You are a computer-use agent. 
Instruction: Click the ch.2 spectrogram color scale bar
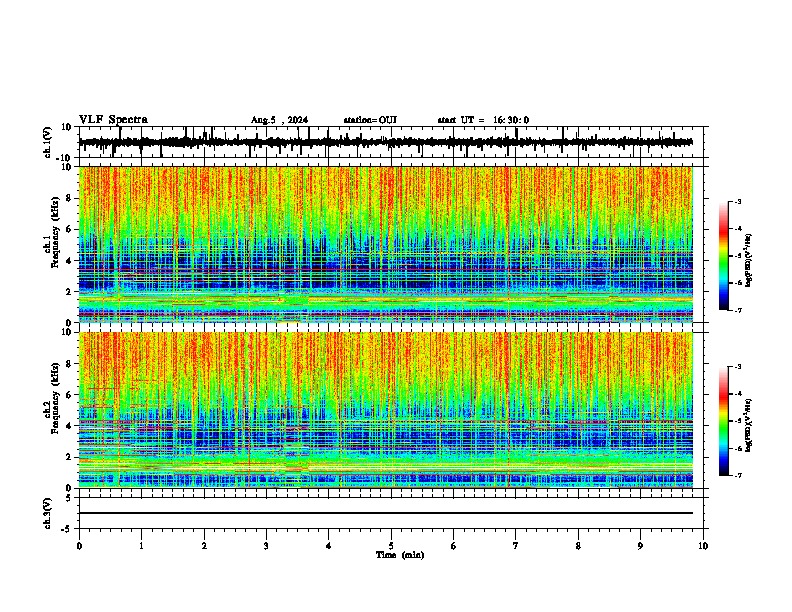pyautogui.click(x=724, y=421)
